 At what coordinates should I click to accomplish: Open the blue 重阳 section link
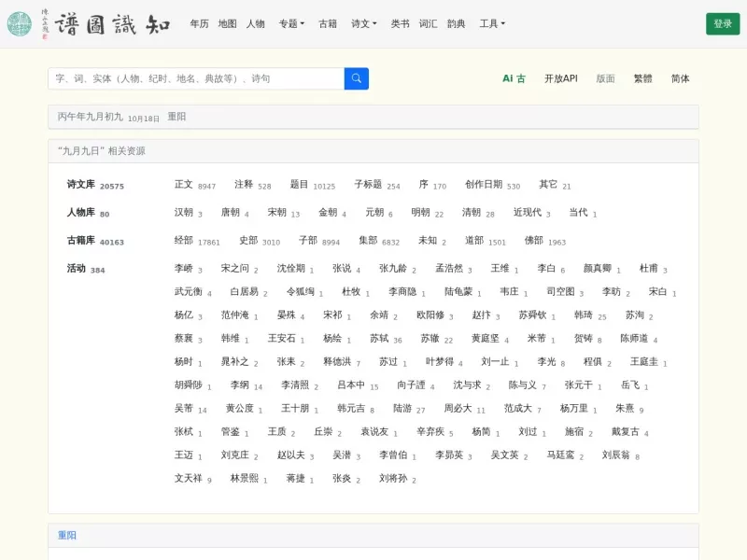[67, 535]
